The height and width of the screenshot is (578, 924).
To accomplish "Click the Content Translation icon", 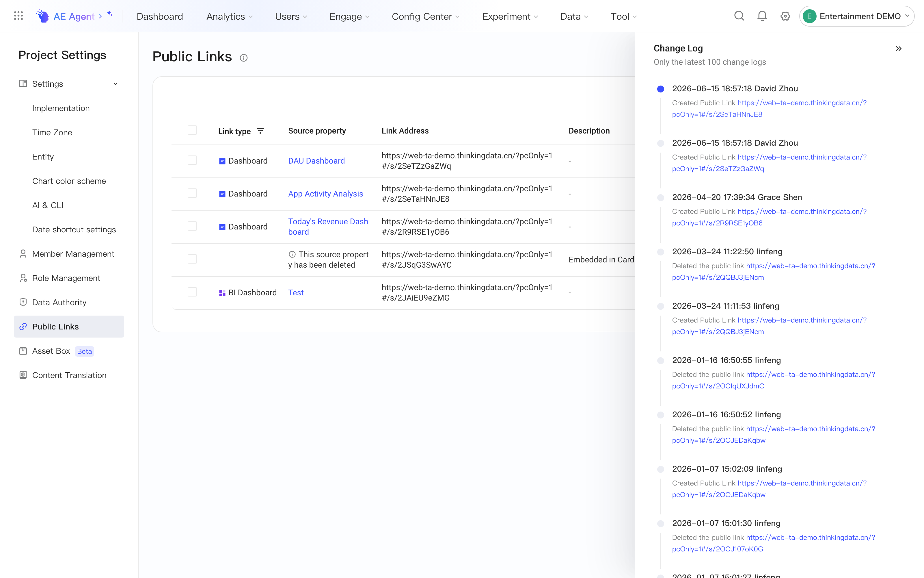I will point(23,375).
